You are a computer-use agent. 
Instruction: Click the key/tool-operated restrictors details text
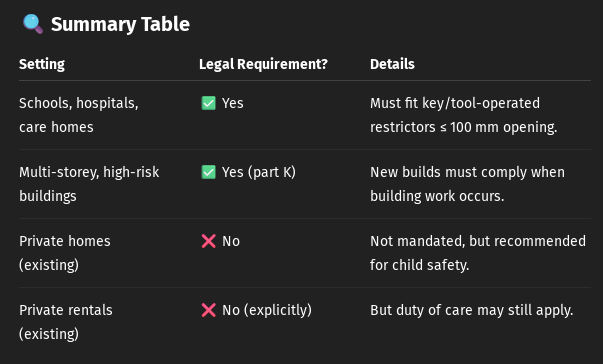464,115
